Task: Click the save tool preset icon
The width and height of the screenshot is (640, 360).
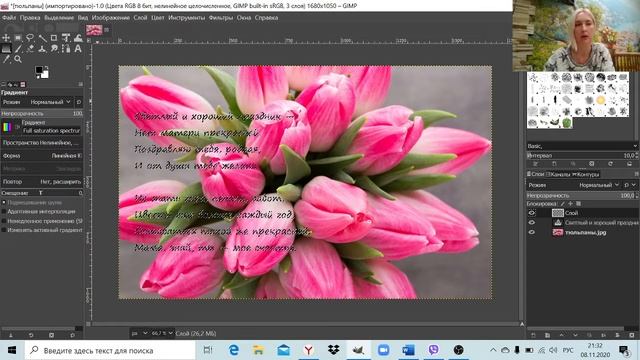Action: [x=11, y=335]
